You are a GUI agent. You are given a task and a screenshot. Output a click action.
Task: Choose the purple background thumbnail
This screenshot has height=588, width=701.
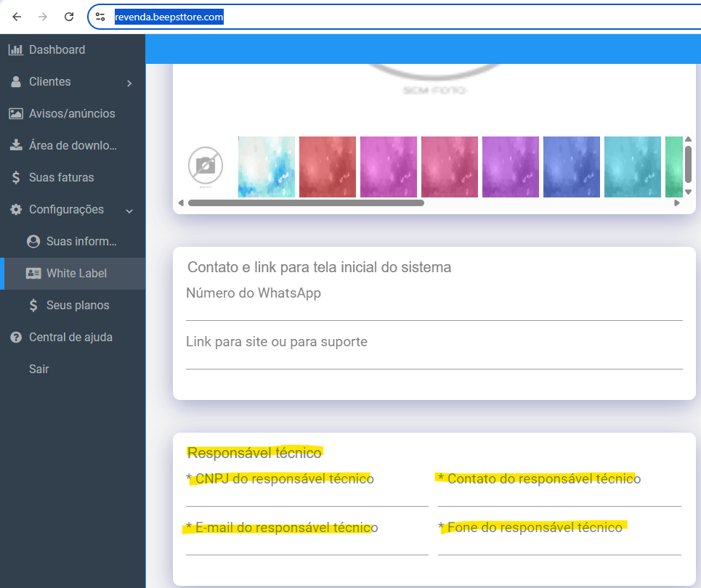(x=511, y=167)
